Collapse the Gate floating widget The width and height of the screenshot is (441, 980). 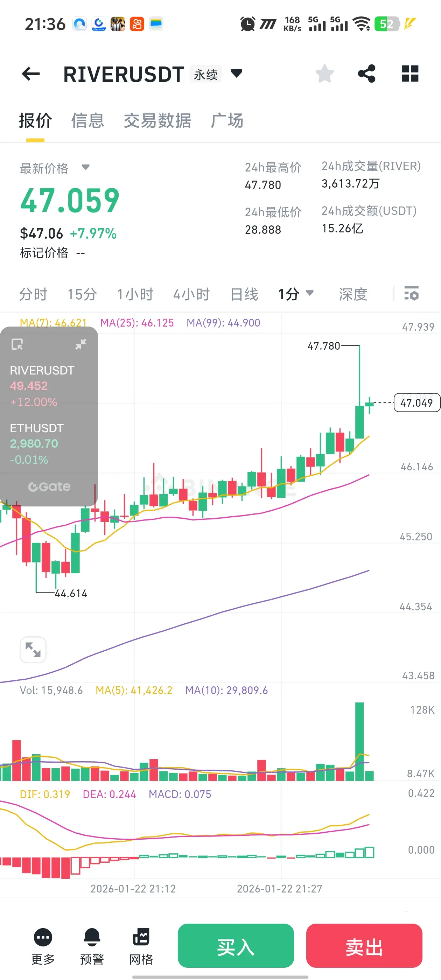80,344
